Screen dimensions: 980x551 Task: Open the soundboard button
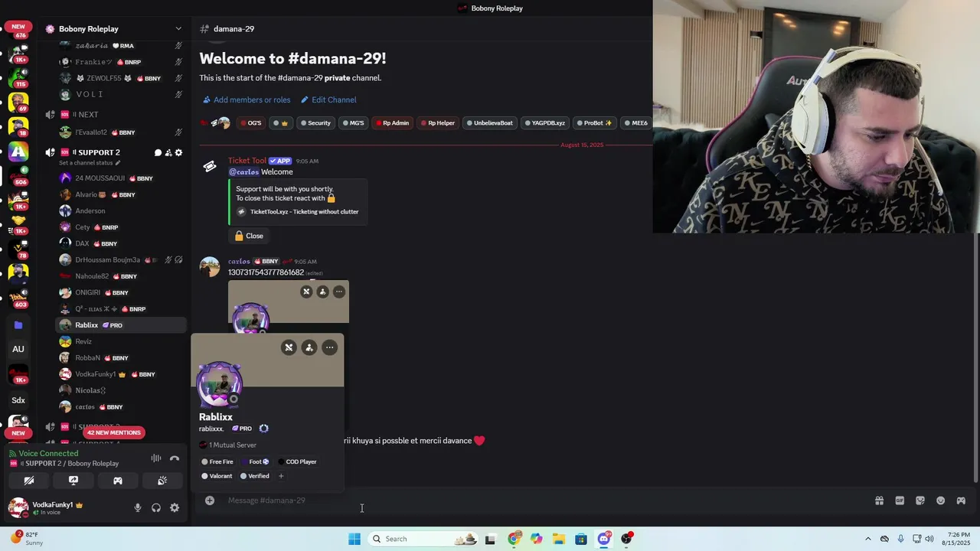pyautogui.click(x=162, y=481)
